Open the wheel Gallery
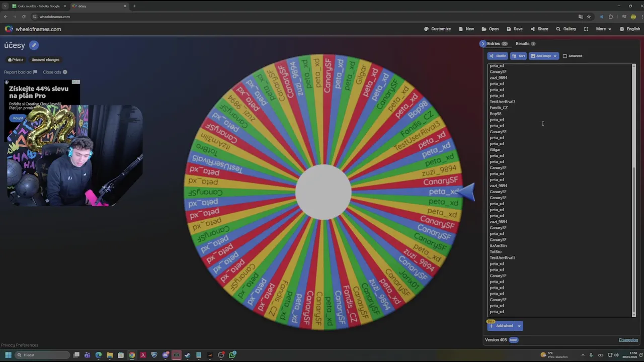The width and height of the screenshot is (644, 362). (x=566, y=29)
